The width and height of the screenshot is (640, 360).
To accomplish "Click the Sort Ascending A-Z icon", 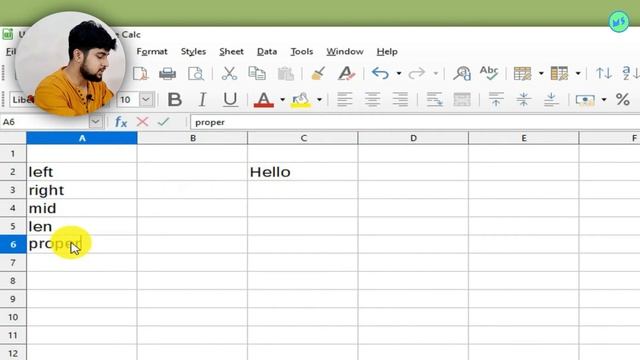I will click(631, 73).
